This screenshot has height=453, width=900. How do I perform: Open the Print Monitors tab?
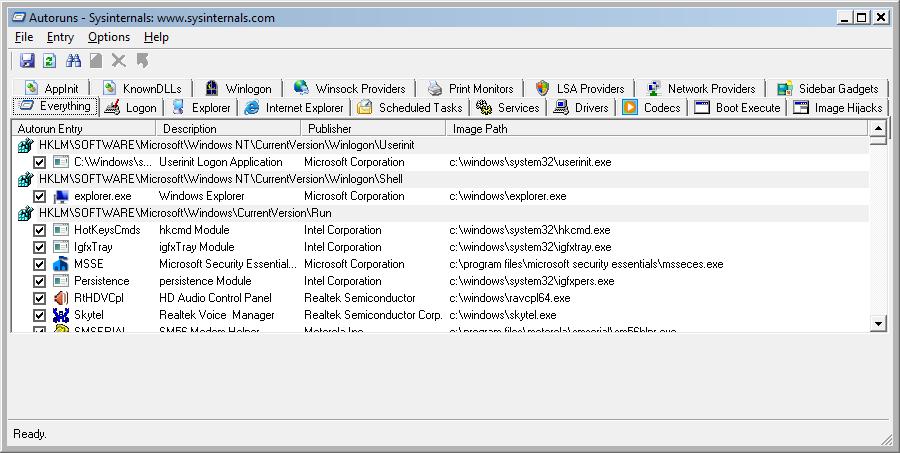(x=470, y=88)
